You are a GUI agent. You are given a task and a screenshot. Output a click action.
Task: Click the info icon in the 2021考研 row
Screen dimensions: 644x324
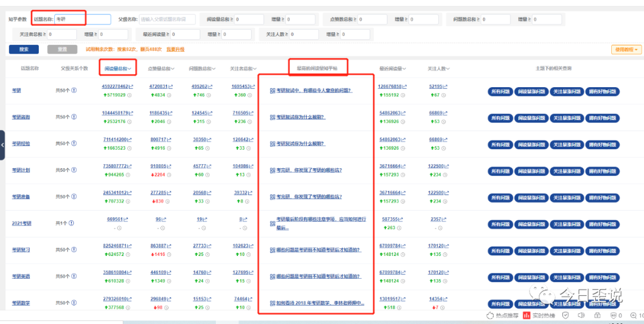tap(71, 223)
